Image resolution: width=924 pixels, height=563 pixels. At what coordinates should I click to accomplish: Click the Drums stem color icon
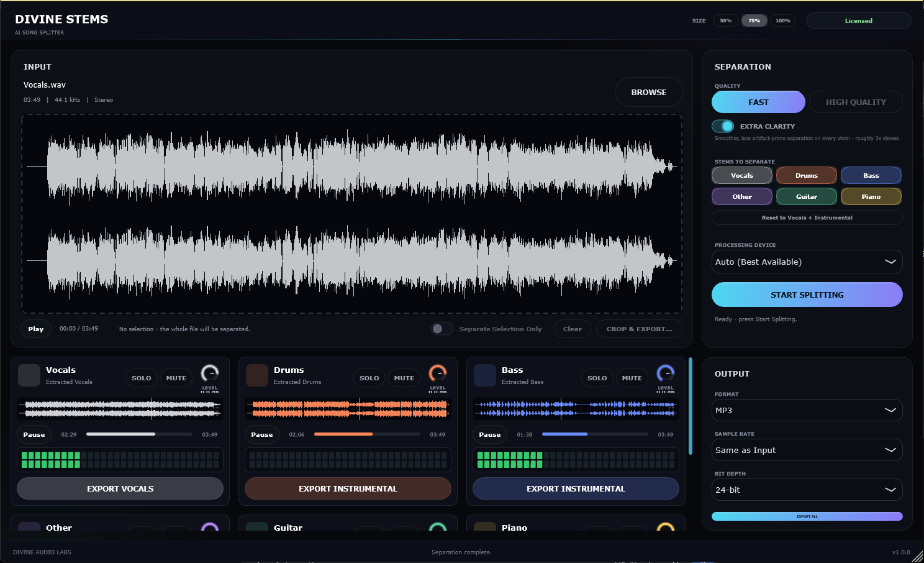pos(257,375)
